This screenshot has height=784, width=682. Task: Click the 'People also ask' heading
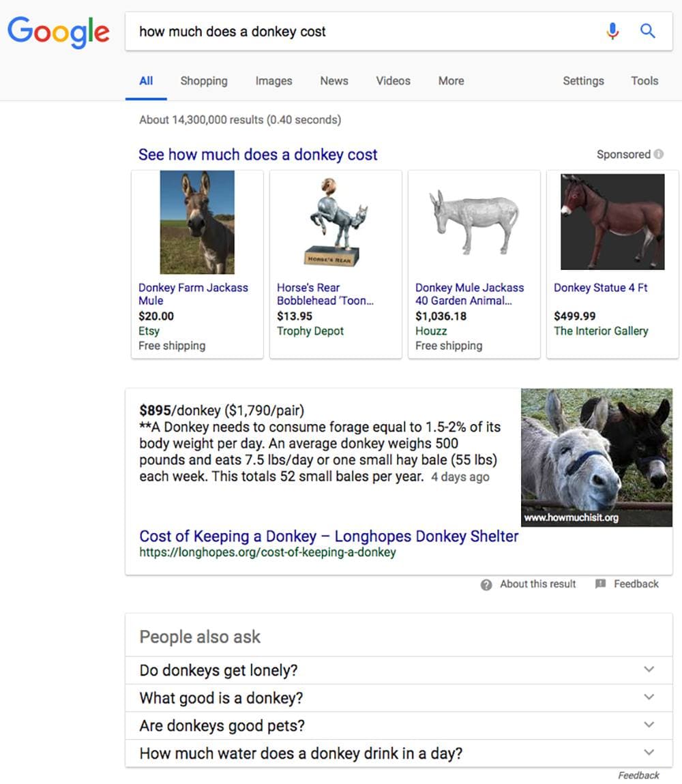pyautogui.click(x=200, y=637)
